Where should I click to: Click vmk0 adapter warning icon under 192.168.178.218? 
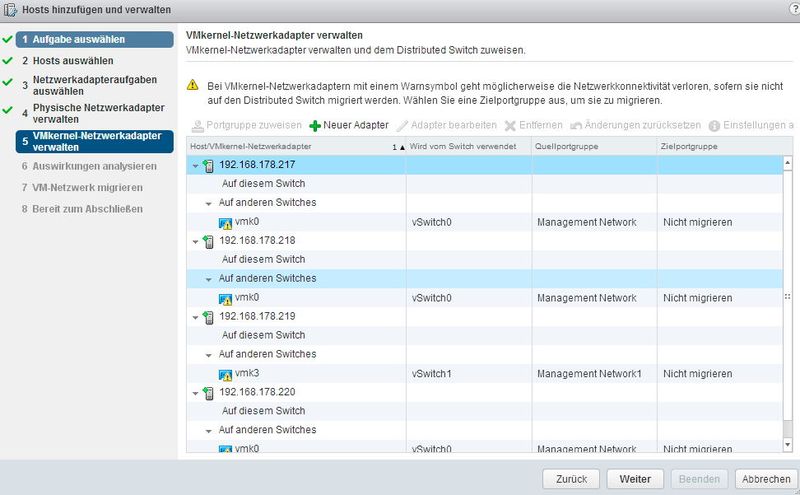point(225,299)
